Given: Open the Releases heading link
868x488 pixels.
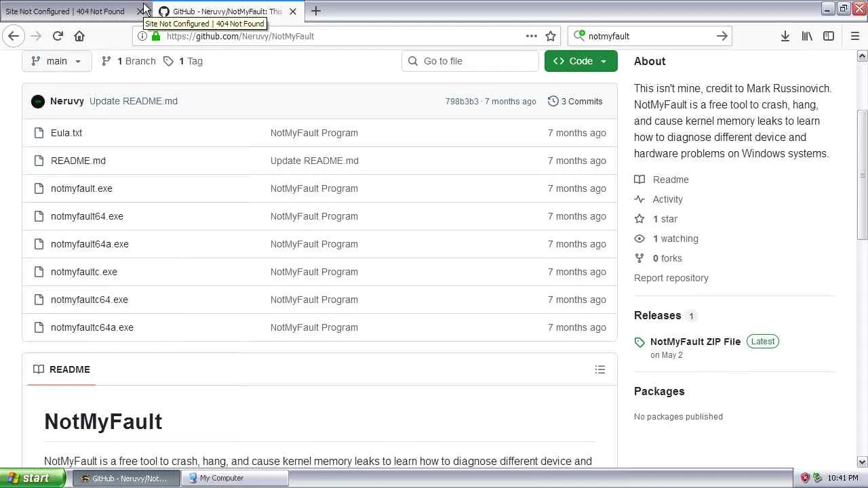Looking at the screenshot, I should pyautogui.click(x=658, y=315).
